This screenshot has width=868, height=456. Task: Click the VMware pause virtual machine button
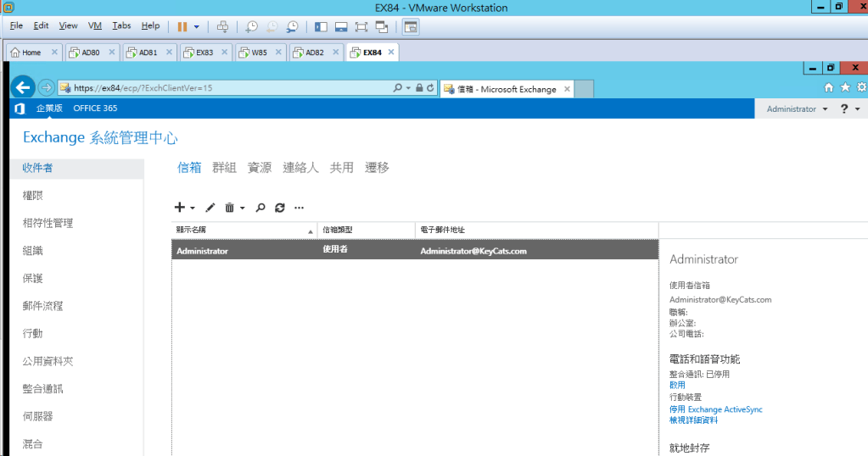[x=182, y=26]
